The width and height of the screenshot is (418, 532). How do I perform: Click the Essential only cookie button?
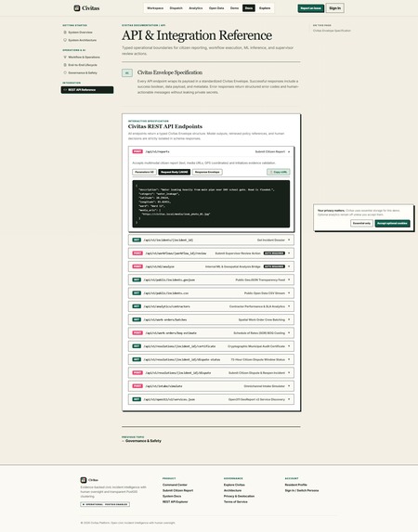(x=361, y=223)
